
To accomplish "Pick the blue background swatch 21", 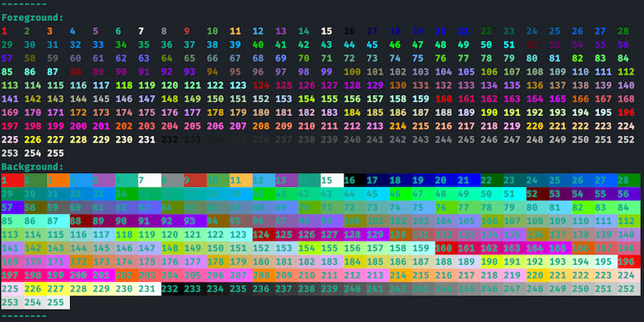I will click(x=469, y=180).
